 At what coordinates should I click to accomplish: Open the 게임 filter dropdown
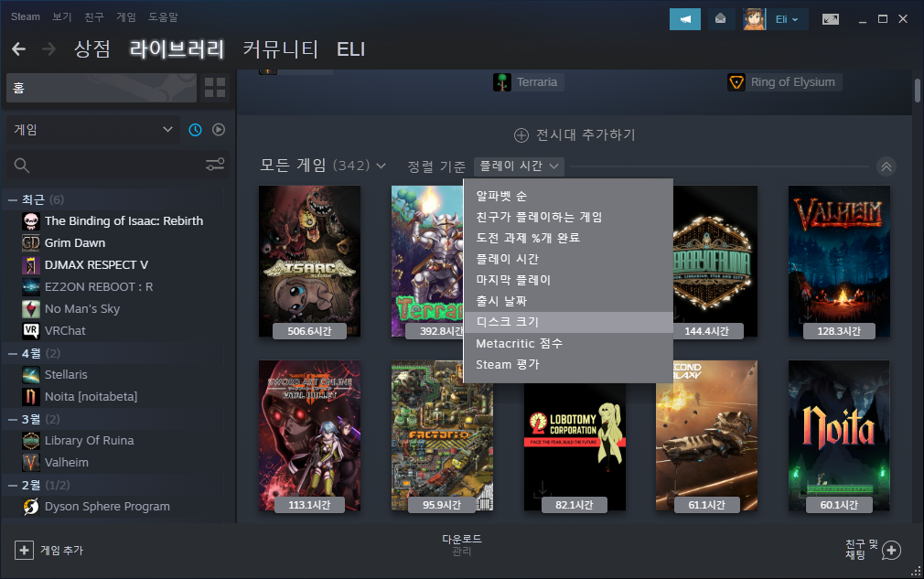(x=93, y=130)
